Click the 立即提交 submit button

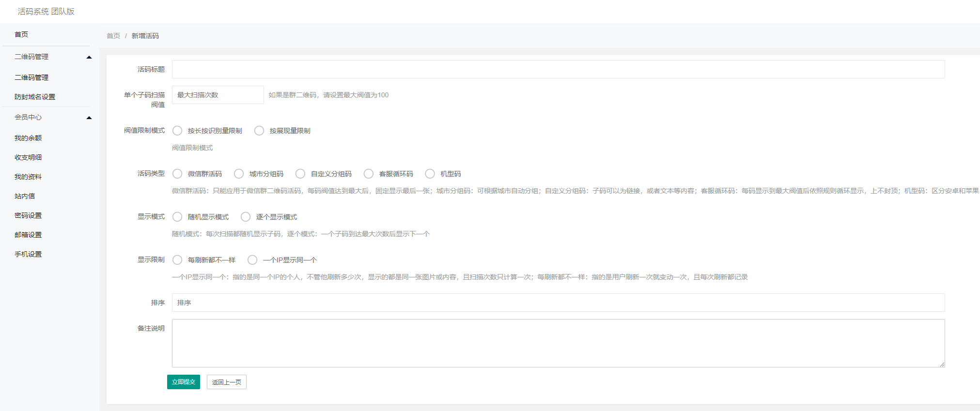(184, 382)
